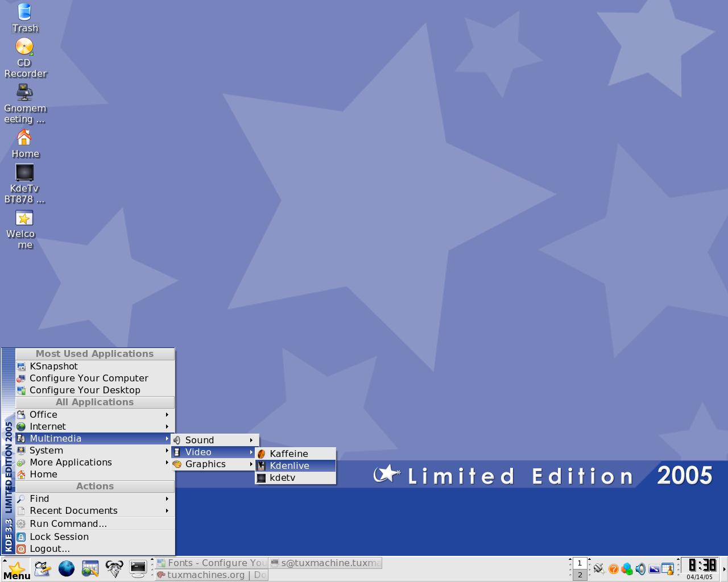This screenshot has height=582, width=728.
Task: Expand the Internet submenu
Action: tap(95, 426)
